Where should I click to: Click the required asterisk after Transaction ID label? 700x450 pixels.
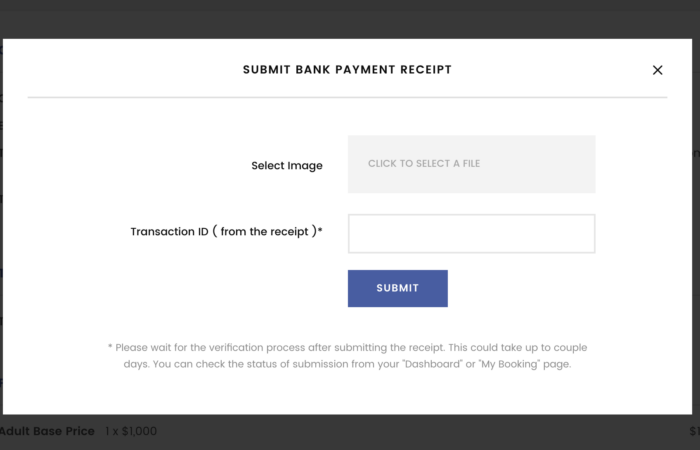[x=320, y=232]
